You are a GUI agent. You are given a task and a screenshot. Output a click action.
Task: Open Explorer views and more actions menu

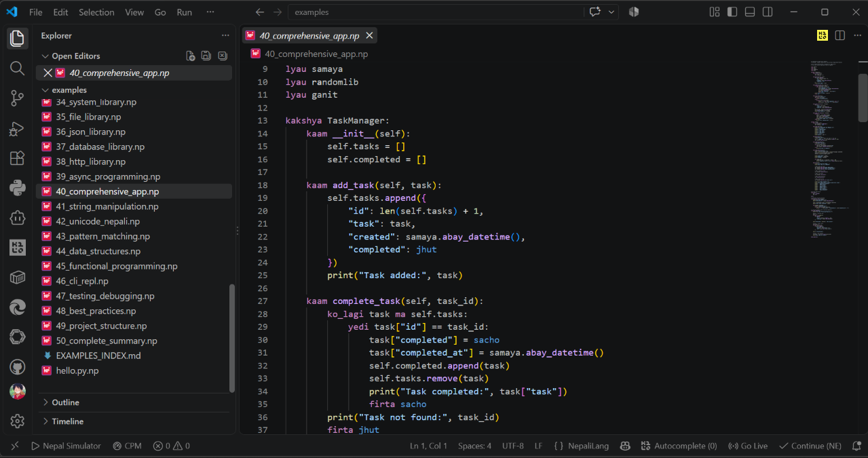pos(225,35)
